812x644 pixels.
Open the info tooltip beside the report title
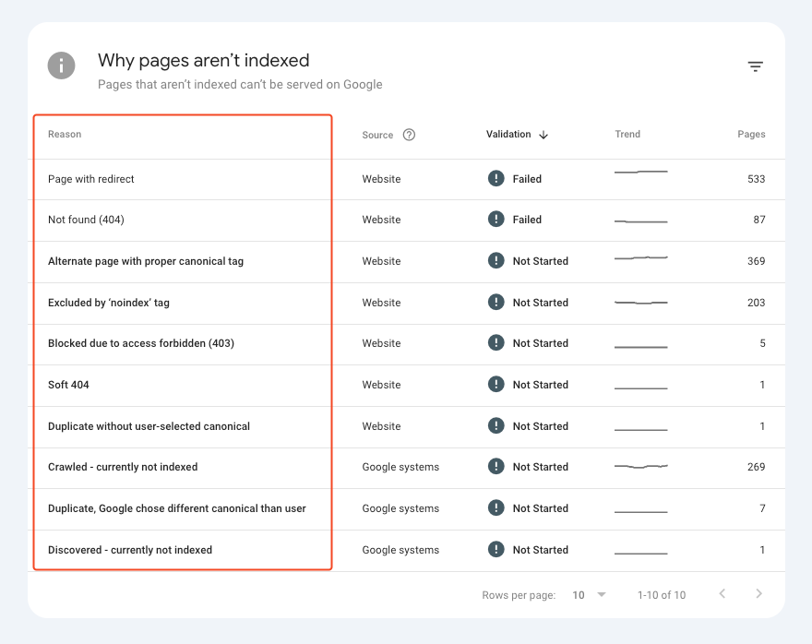point(61,66)
